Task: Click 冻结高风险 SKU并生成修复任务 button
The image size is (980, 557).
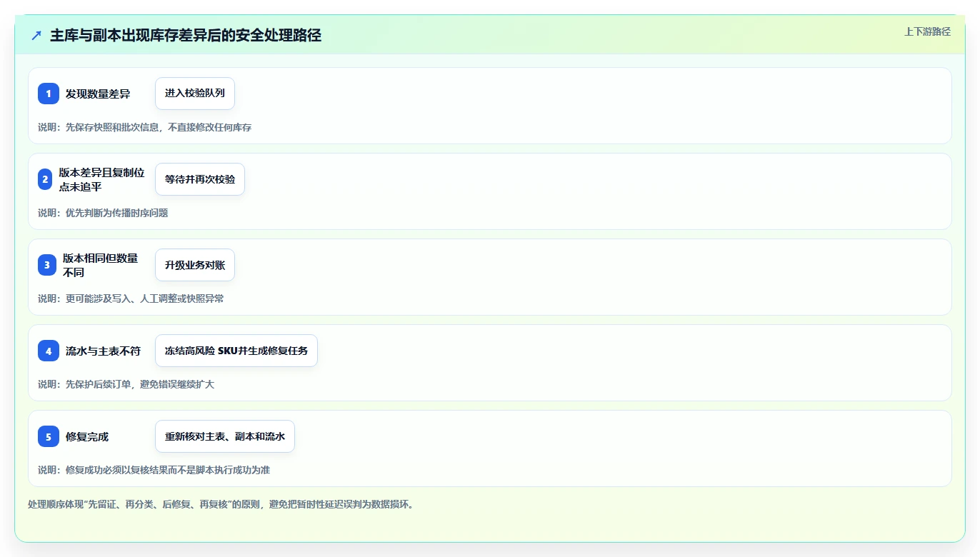Action: [236, 351]
